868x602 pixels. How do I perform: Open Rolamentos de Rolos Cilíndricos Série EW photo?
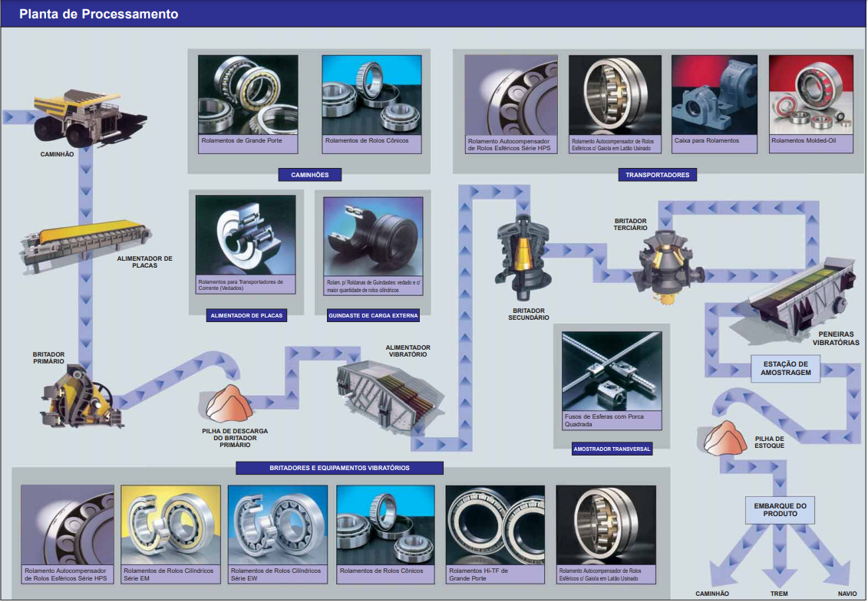coord(278,525)
